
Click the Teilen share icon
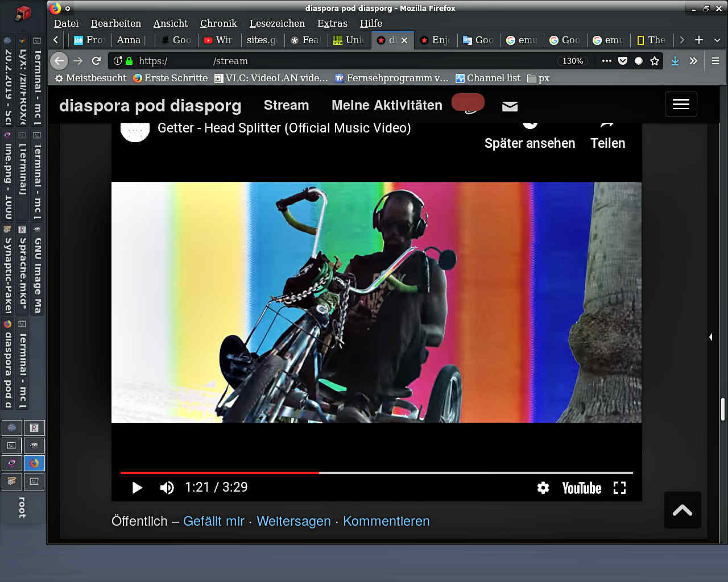(607, 124)
